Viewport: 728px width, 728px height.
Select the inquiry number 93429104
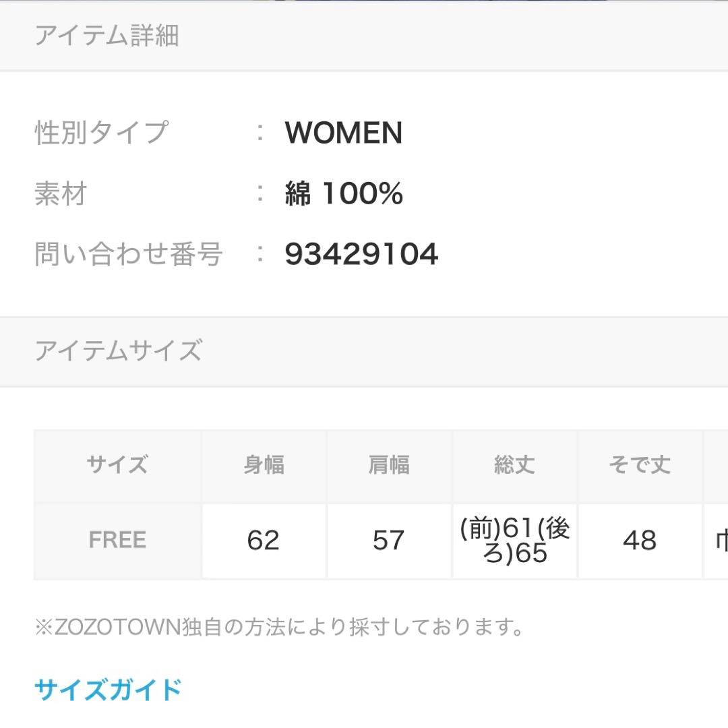361,255
